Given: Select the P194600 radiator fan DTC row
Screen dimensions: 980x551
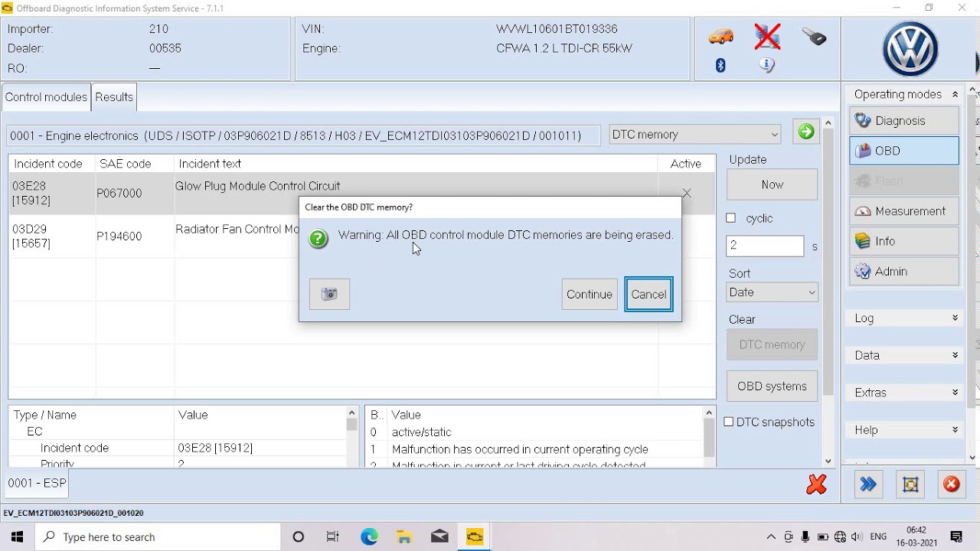Looking at the screenshot, I should click(x=361, y=236).
